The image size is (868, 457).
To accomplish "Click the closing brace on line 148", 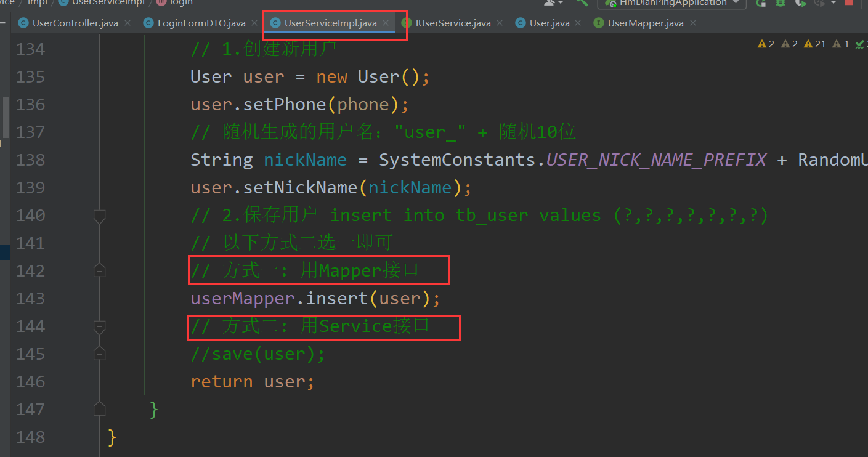I will 112,437.
